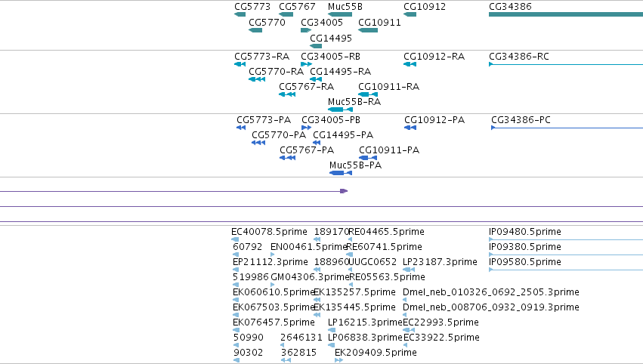
Task: Select EST EK135445.5prime
Action: pos(354,307)
